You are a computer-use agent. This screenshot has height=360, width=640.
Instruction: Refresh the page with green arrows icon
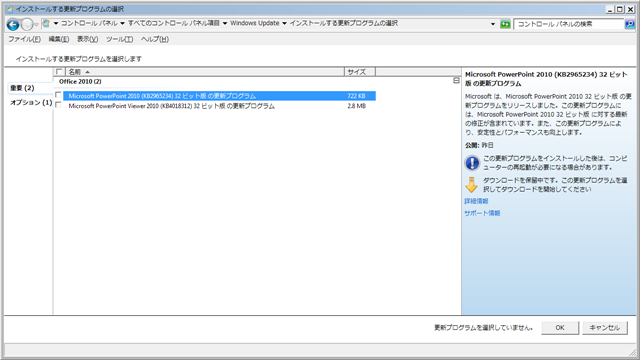(x=505, y=24)
